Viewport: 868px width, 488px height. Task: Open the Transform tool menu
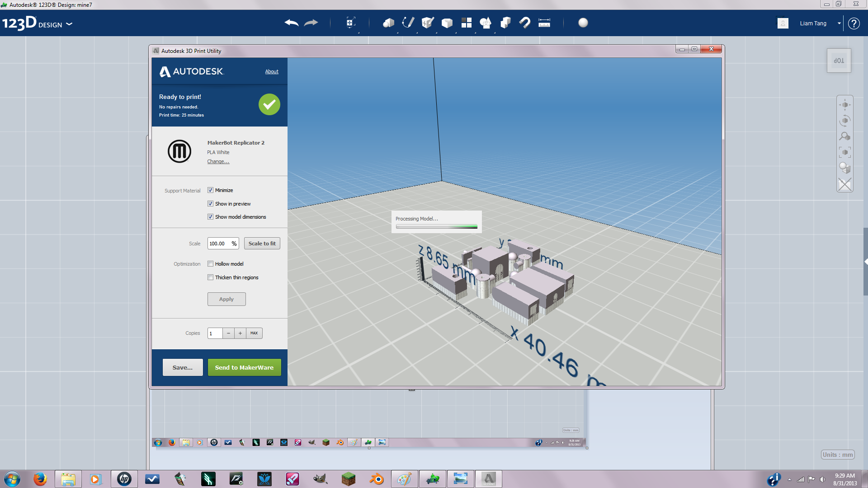(x=350, y=23)
